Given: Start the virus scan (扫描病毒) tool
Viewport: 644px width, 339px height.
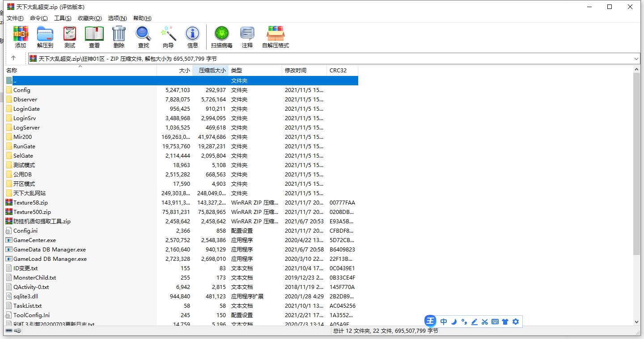Looking at the screenshot, I should (x=222, y=37).
